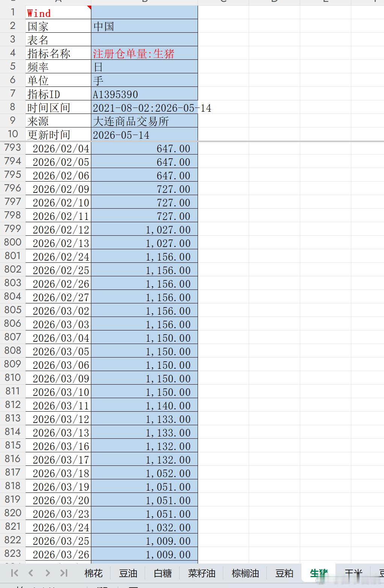Click row header 793
The width and height of the screenshot is (384, 588).
pos(12,148)
